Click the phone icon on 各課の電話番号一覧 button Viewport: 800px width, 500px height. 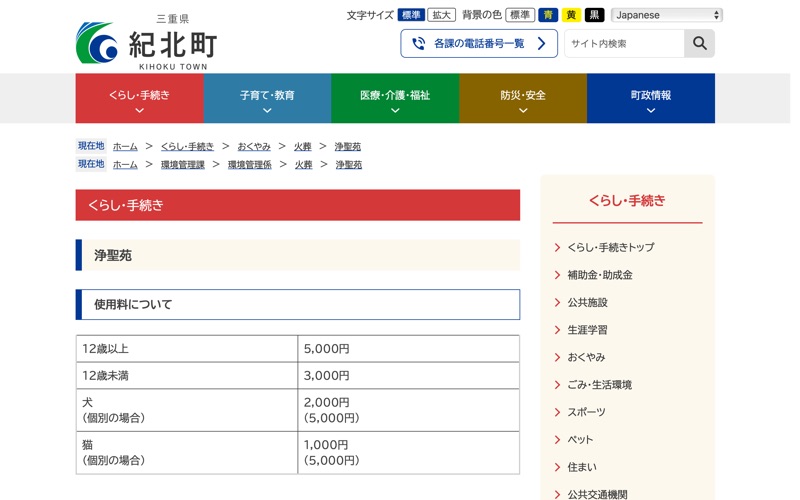pyautogui.click(x=418, y=43)
